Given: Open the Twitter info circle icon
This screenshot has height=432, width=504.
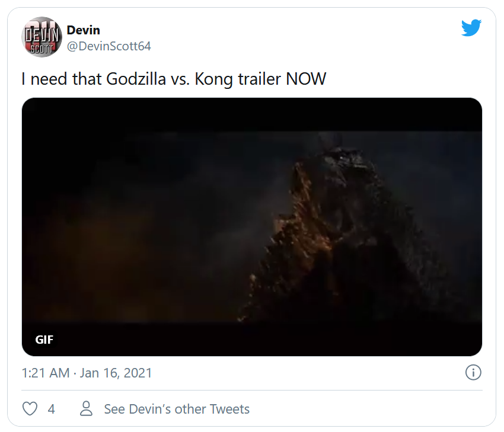Looking at the screenshot, I should pyautogui.click(x=473, y=373).
